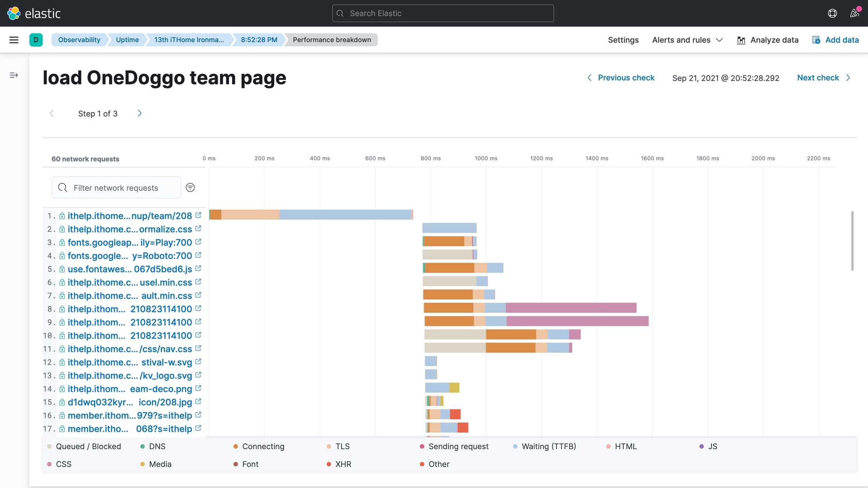Click the XHR legend item
The height and width of the screenshot is (488, 868).
(x=339, y=464)
